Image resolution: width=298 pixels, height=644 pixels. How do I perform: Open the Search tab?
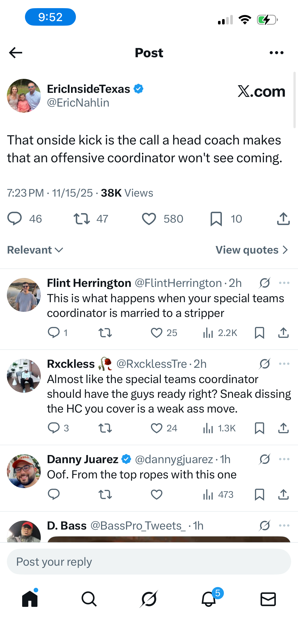pyautogui.click(x=89, y=599)
